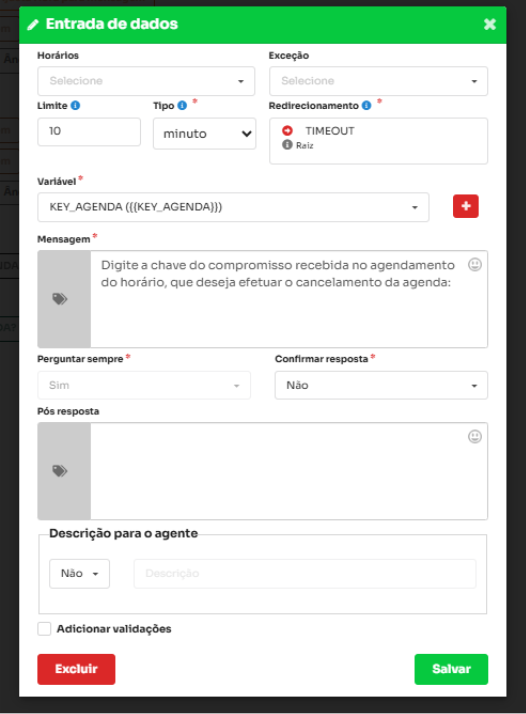Click the tags icon beside Pós resposta

(x=60, y=471)
